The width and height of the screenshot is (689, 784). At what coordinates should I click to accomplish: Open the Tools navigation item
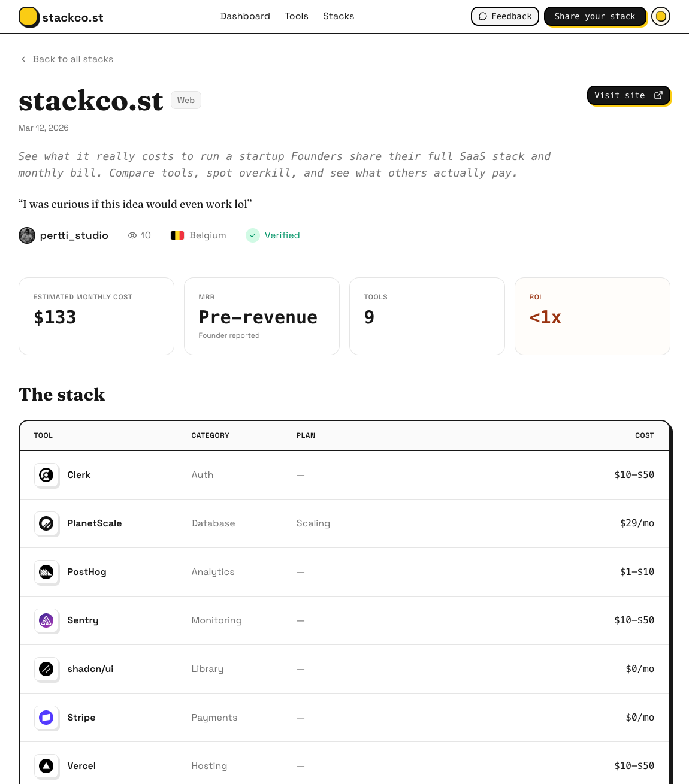(x=297, y=16)
